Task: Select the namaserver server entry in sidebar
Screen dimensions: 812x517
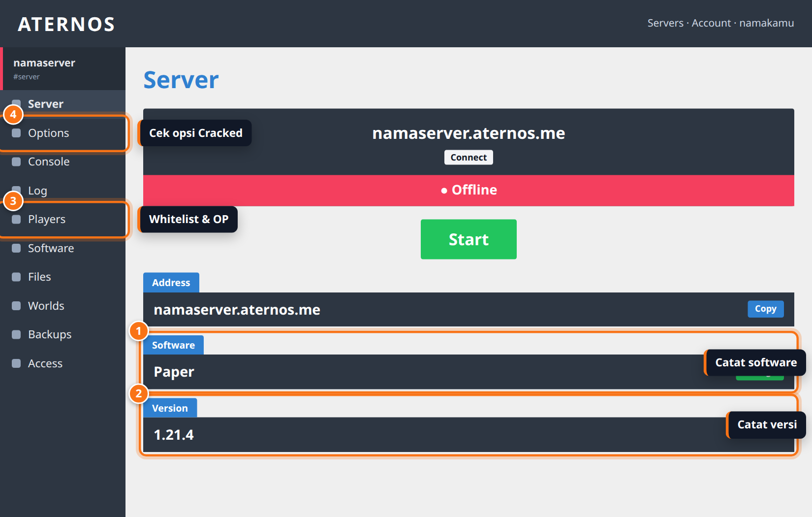Action: [62, 68]
